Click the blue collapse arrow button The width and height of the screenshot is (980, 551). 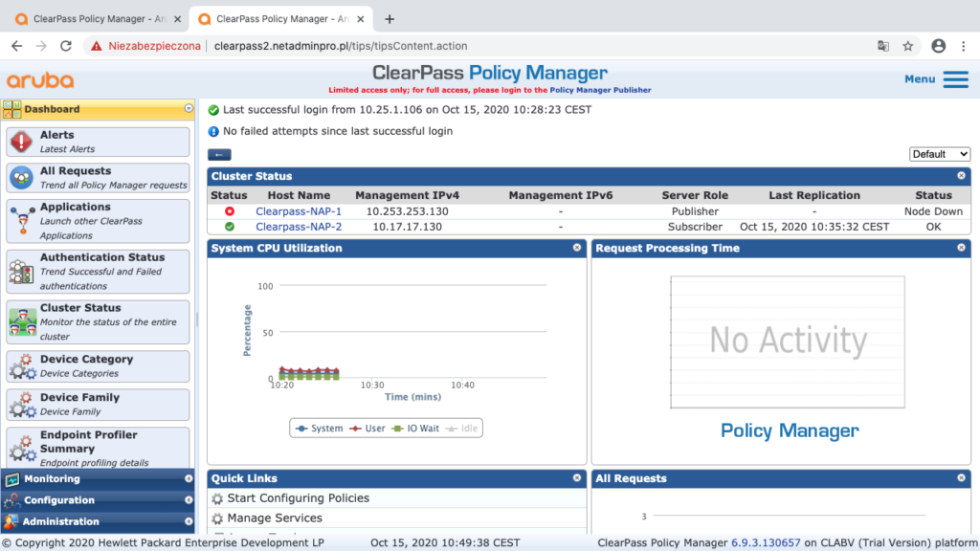click(x=219, y=154)
